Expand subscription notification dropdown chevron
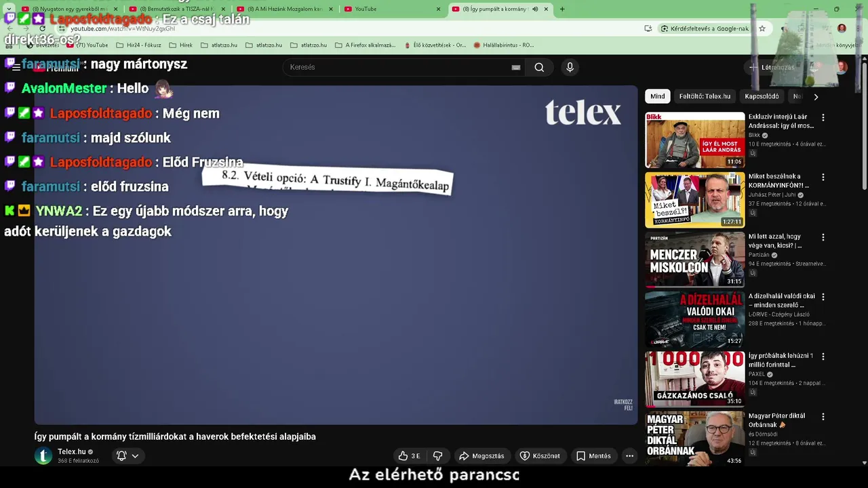The image size is (868, 488). pyautogui.click(x=135, y=456)
